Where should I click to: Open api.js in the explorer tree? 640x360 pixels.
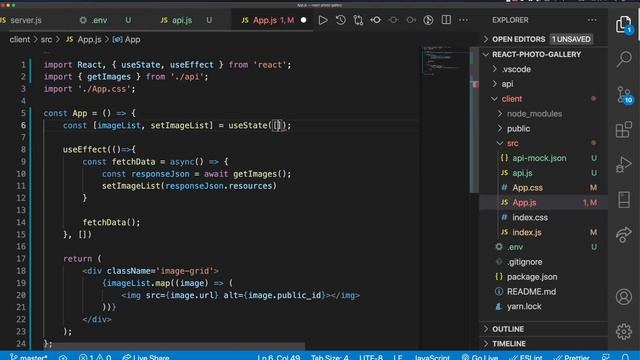point(543,173)
